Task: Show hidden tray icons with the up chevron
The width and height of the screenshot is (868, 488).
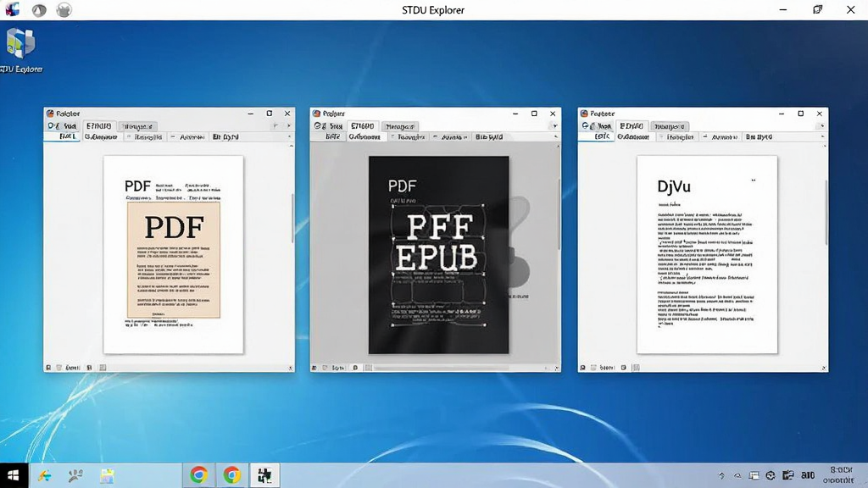Action: (x=721, y=476)
